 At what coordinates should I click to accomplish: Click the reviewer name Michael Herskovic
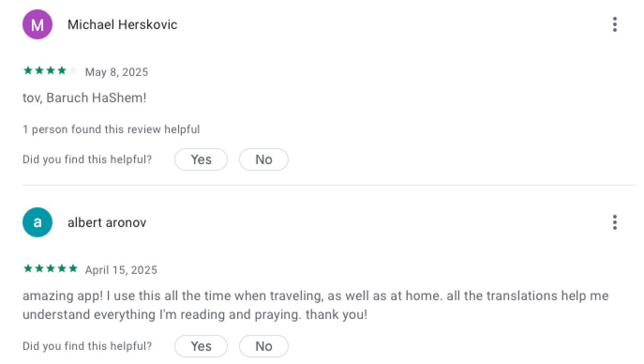click(x=122, y=24)
